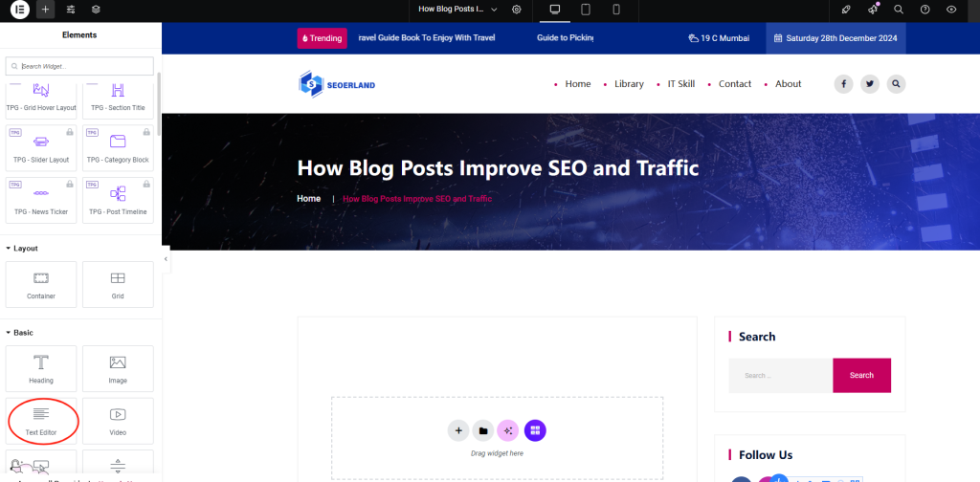Select the Text Editor widget
Image resolution: width=980 pixels, height=482 pixels.
point(42,420)
